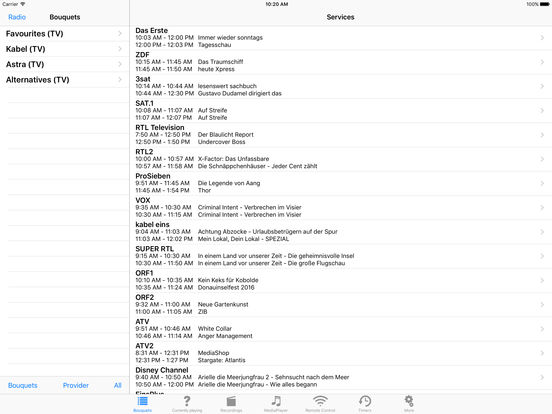Tap the battery status icon

tap(545, 4)
